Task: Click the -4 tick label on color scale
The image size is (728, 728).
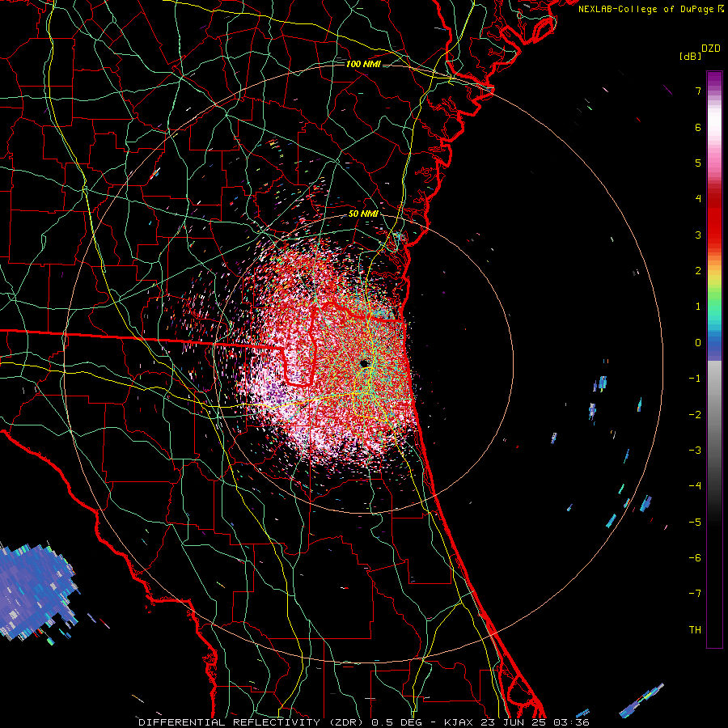Action: [695, 486]
